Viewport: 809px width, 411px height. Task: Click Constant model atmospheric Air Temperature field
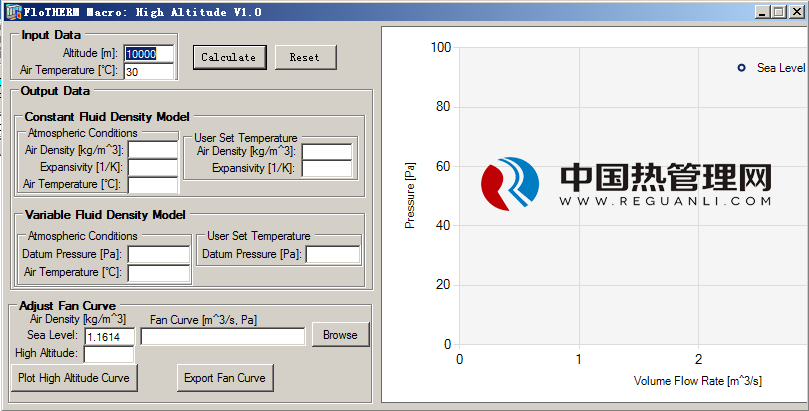click(x=152, y=184)
